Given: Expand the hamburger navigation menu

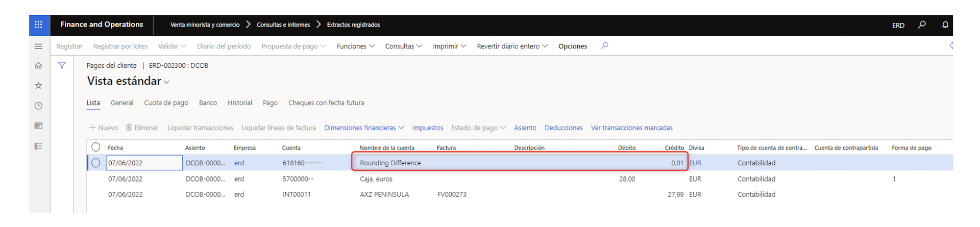Looking at the screenshot, I should tap(38, 46).
